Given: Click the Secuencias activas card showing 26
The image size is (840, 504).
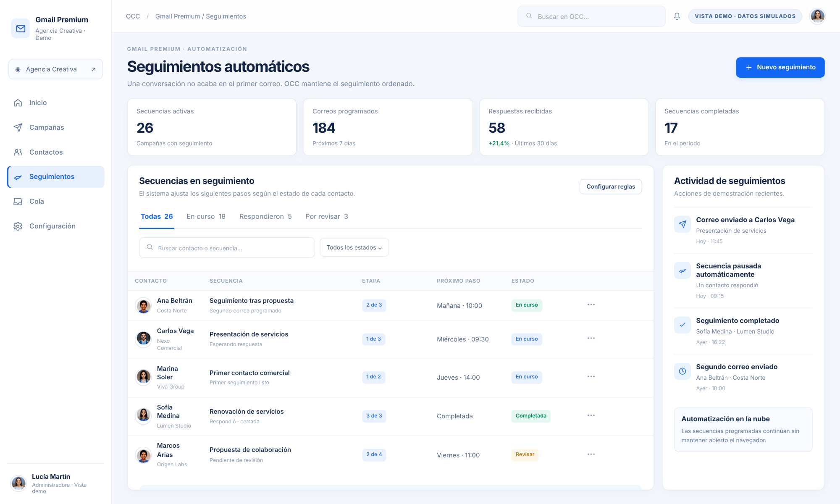Looking at the screenshot, I should pos(212,127).
